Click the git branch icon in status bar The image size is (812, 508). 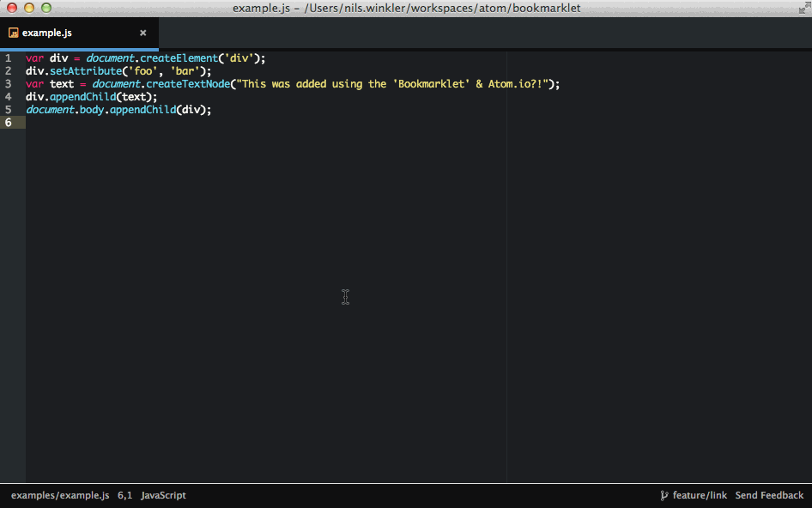664,496
